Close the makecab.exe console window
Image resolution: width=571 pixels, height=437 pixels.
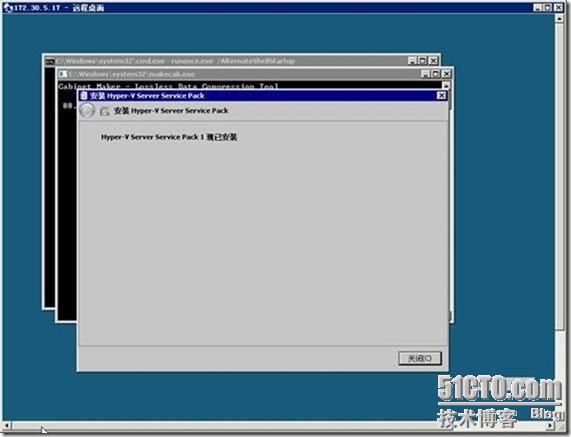(446, 74)
